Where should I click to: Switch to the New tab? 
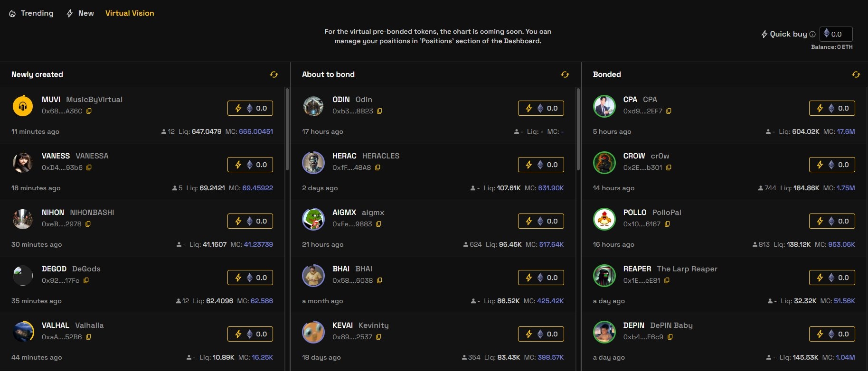point(80,13)
